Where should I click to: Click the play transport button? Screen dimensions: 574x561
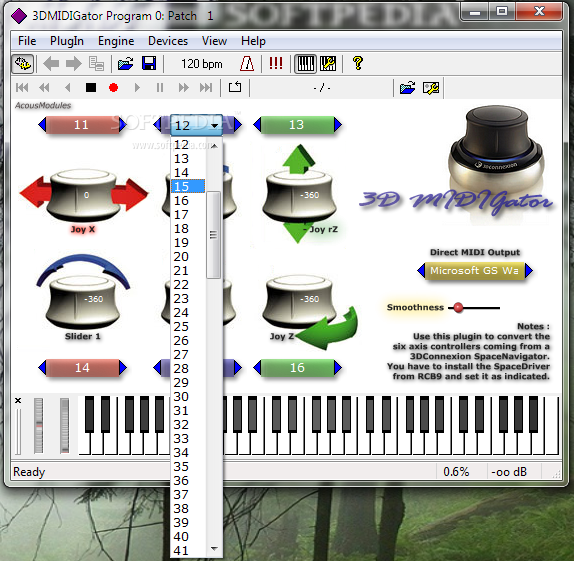click(x=137, y=88)
